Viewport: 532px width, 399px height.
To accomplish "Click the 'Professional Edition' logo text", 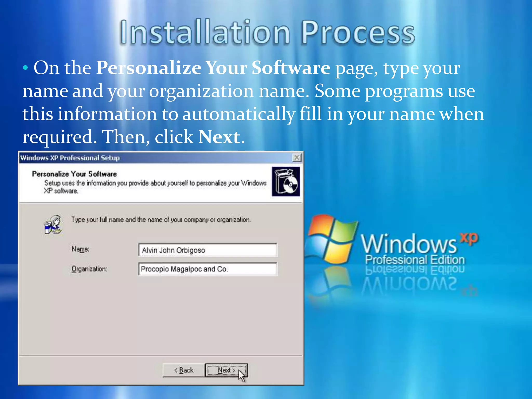I will coord(415,260).
